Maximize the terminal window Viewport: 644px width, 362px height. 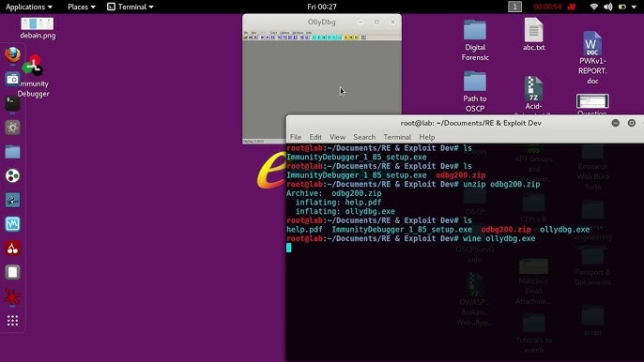point(631,123)
